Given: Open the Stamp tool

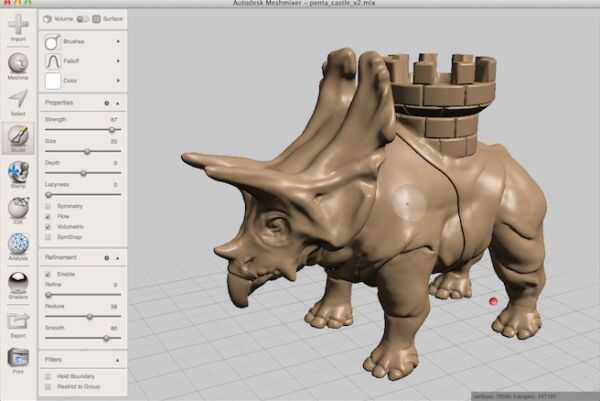Looking at the screenshot, I should coord(18,174).
